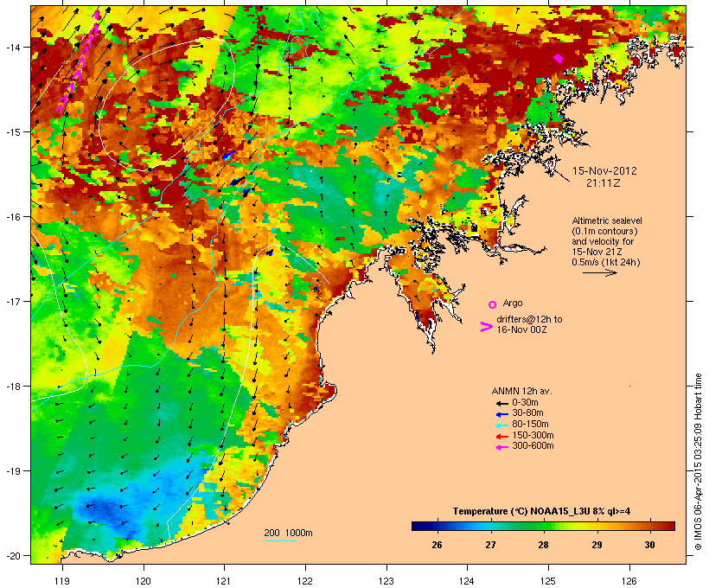
Task: Click the longitude label 119
Action: 62,581
